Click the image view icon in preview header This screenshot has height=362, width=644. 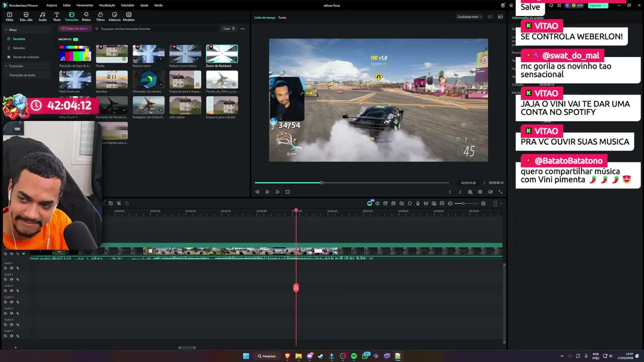(x=500, y=17)
